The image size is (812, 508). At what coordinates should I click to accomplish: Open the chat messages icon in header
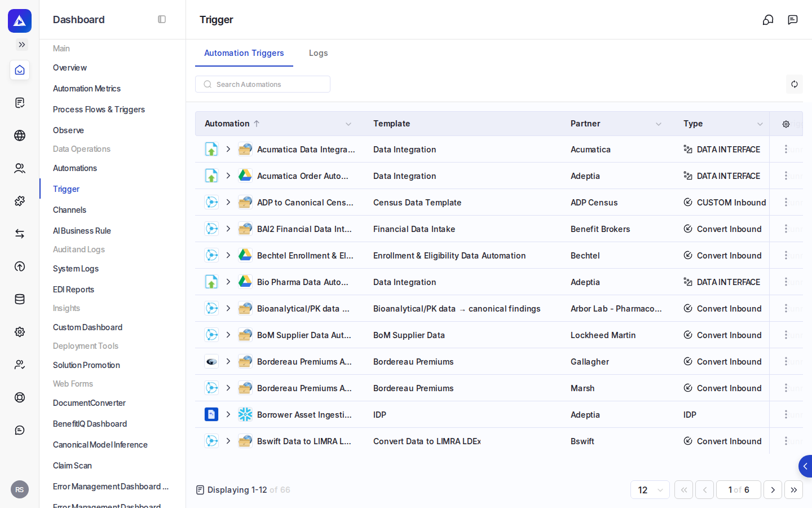[x=793, y=20]
